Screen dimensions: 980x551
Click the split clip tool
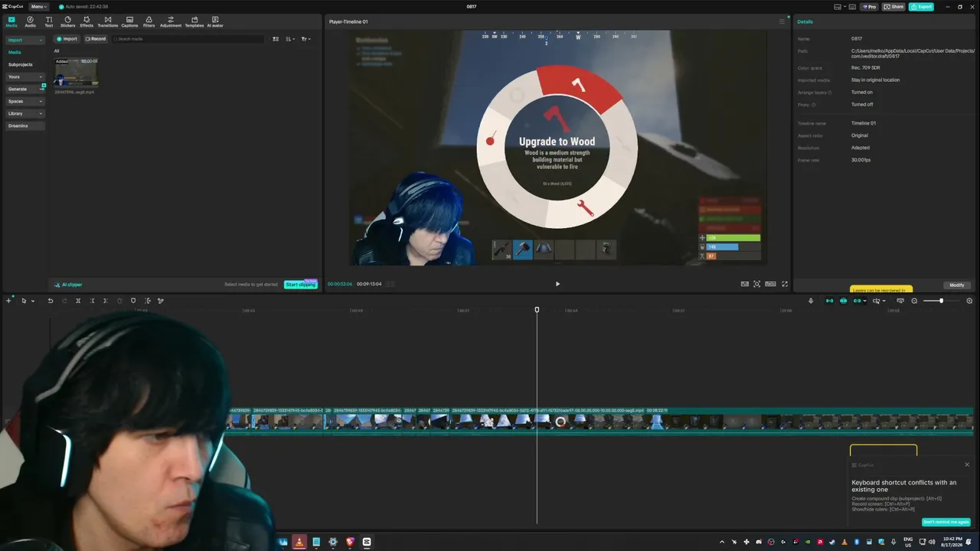point(78,301)
